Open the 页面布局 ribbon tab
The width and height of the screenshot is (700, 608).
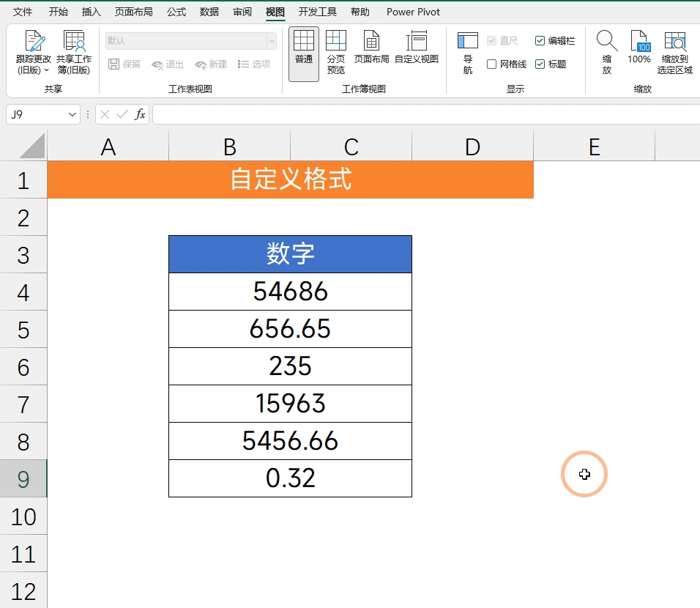coord(134,12)
